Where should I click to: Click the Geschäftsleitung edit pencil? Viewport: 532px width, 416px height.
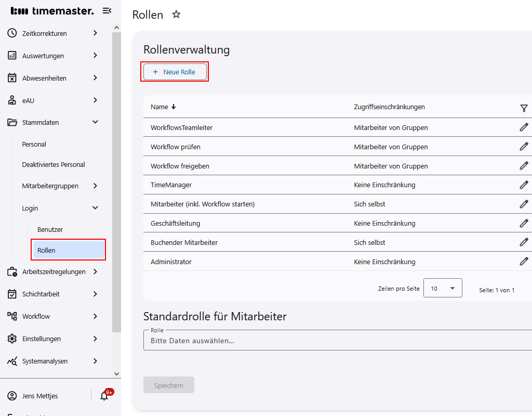coord(524,223)
